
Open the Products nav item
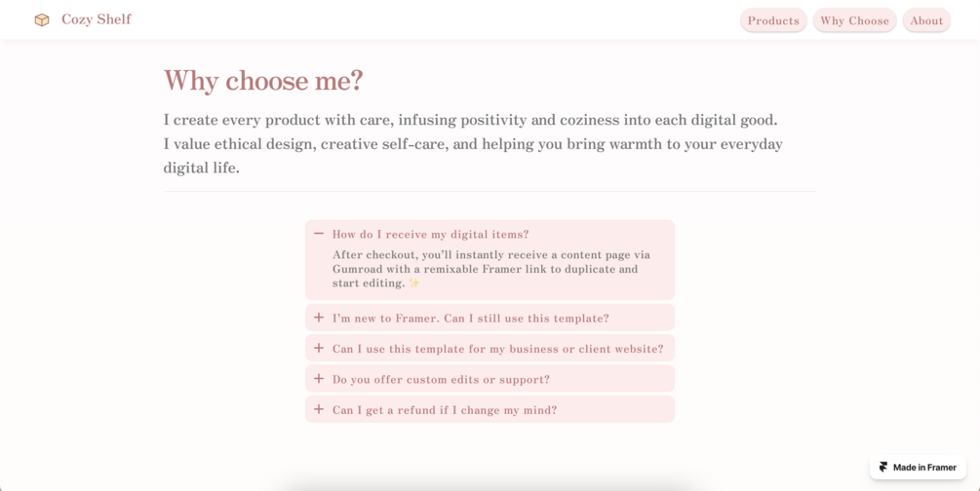point(773,20)
